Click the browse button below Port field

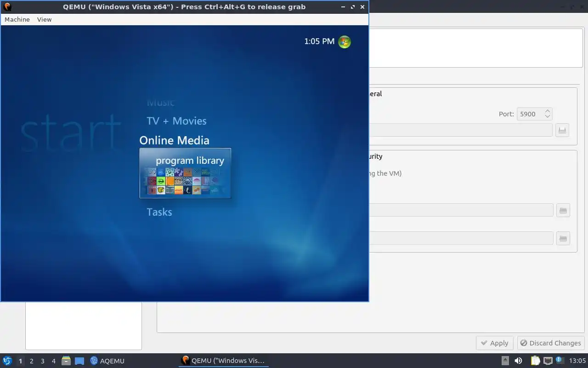point(562,130)
